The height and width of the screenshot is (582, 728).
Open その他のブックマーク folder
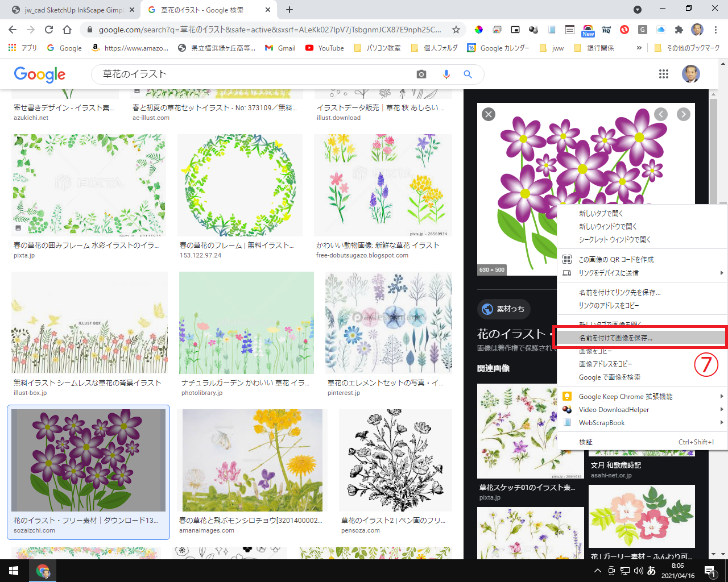(x=687, y=48)
